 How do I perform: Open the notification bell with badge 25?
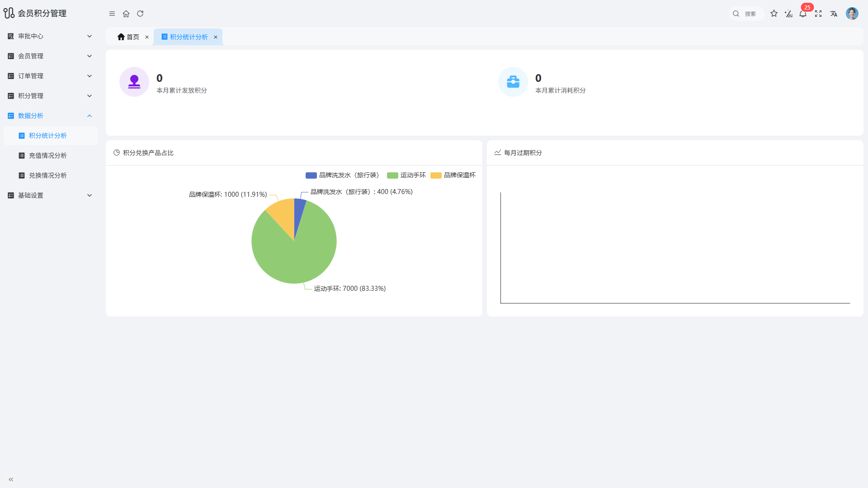click(x=803, y=14)
